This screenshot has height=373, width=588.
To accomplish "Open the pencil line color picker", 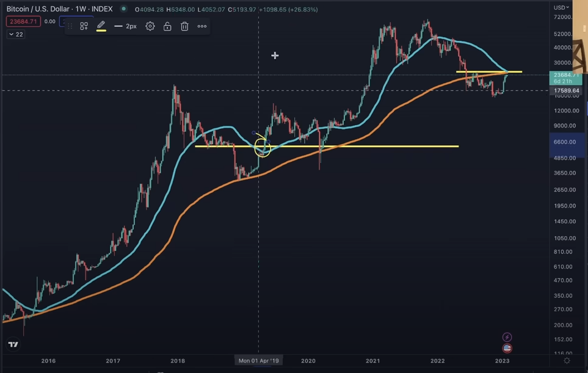I will pyautogui.click(x=101, y=26).
